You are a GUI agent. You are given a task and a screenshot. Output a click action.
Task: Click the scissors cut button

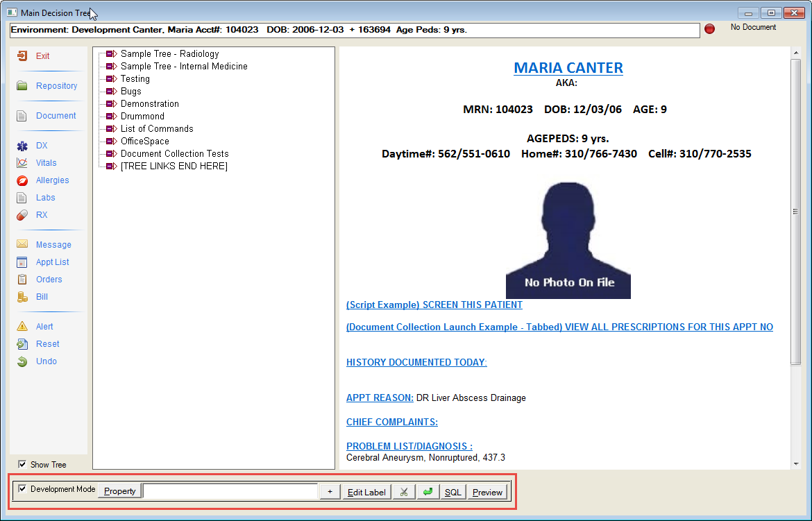click(403, 492)
